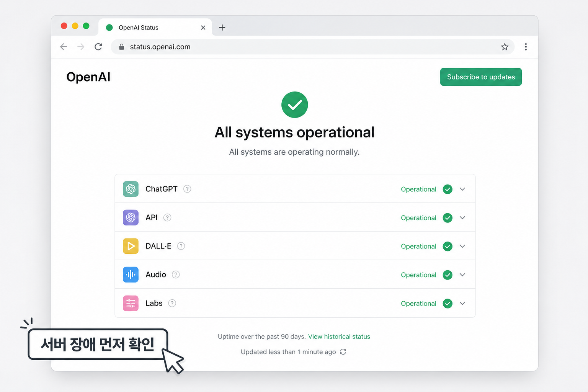Screen dimensions: 588x392
Task: Click the DALL·E service name
Action: click(x=158, y=246)
